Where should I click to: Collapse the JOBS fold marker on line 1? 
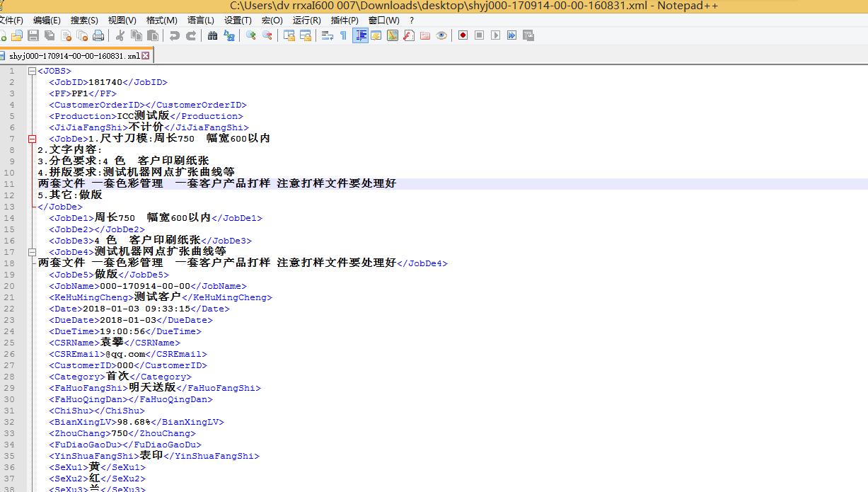pos(32,71)
